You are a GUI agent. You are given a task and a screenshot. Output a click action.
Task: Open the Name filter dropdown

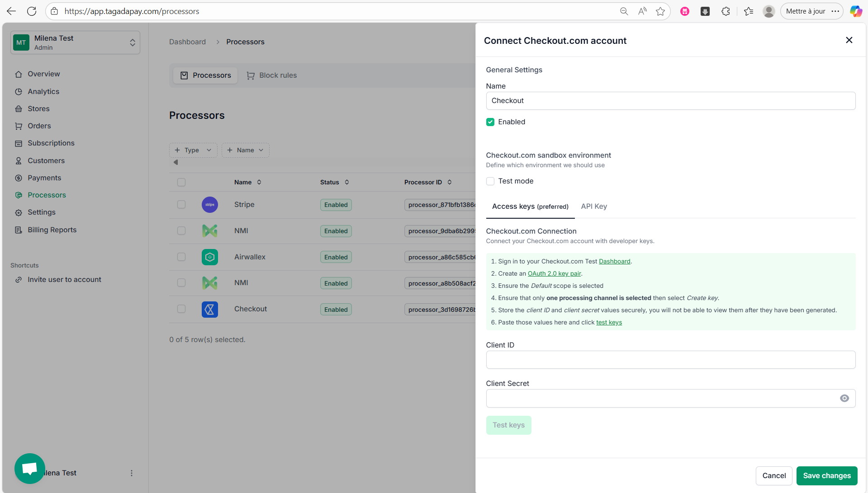coord(246,150)
